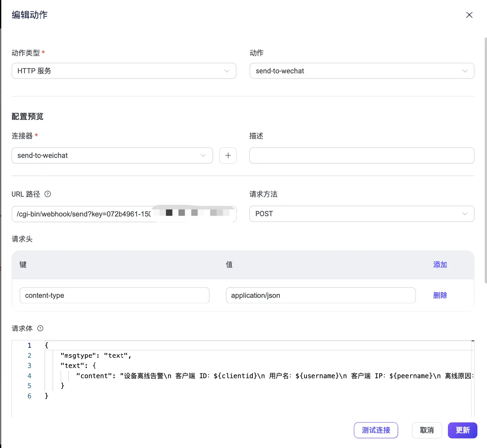Open the 请求方法 POST dropdown

[361, 214]
